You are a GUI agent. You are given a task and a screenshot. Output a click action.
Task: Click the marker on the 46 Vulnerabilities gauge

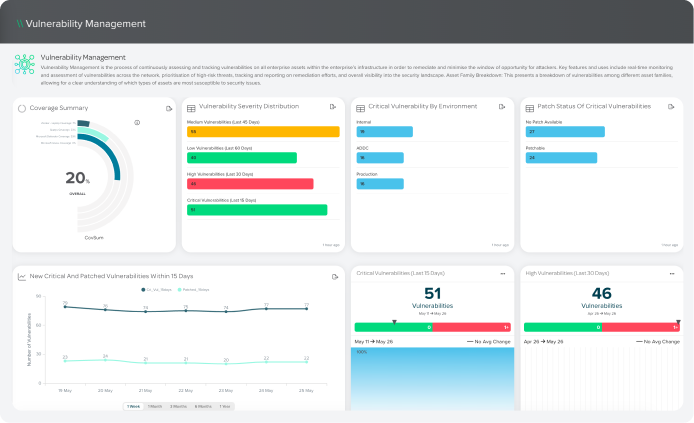pos(678,322)
